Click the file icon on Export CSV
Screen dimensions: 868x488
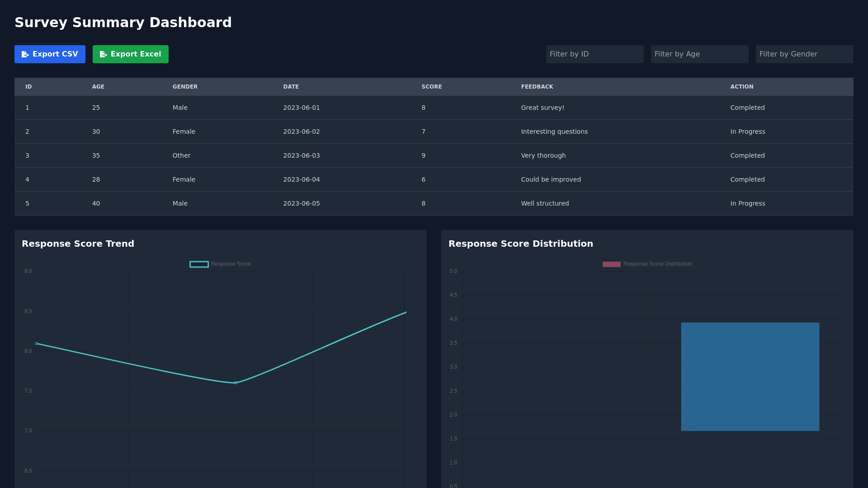point(25,54)
